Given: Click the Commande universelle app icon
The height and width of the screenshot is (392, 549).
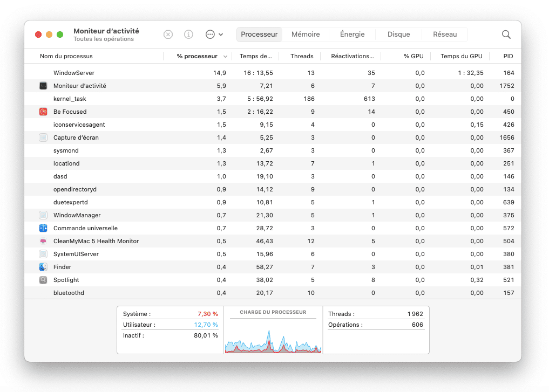Looking at the screenshot, I should point(43,228).
